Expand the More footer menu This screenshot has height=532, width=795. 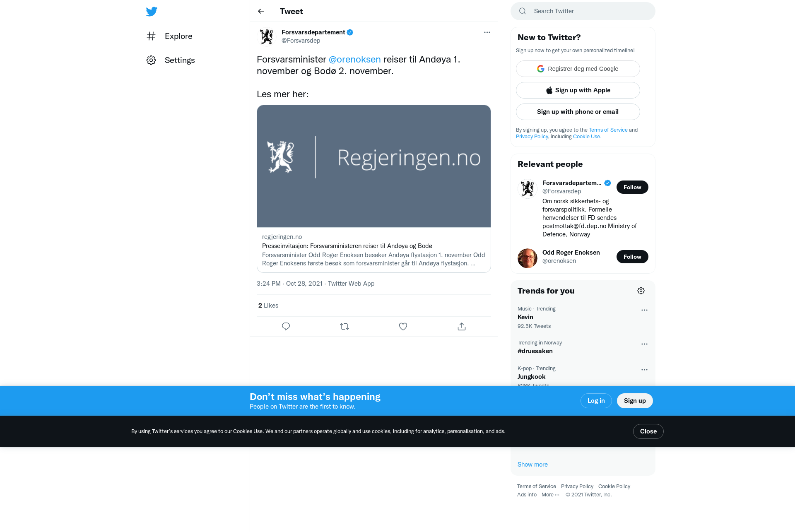(550, 494)
